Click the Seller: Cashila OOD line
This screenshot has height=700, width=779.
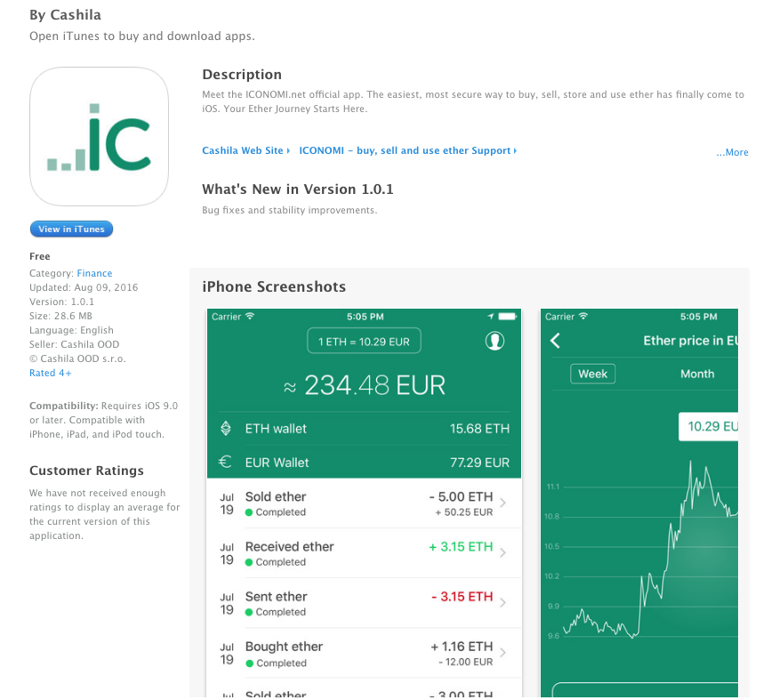(74, 344)
